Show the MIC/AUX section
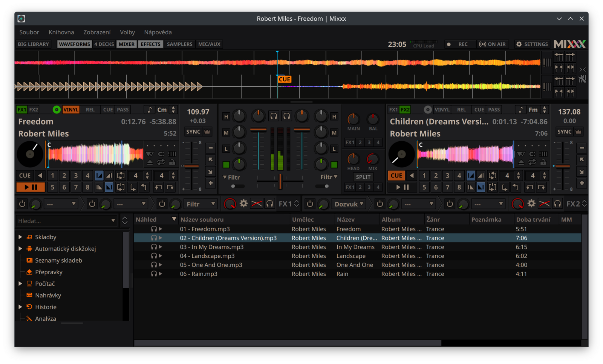The height and width of the screenshot is (364, 603). point(209,44)
